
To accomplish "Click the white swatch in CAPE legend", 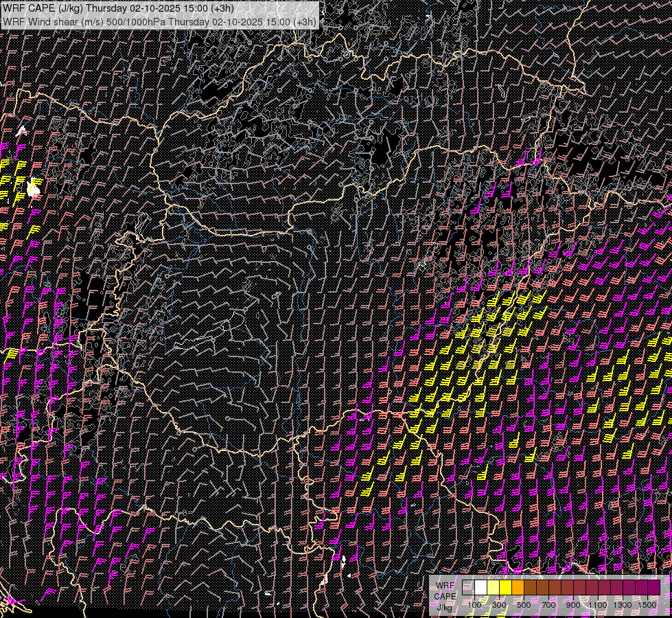I will 480,588.
